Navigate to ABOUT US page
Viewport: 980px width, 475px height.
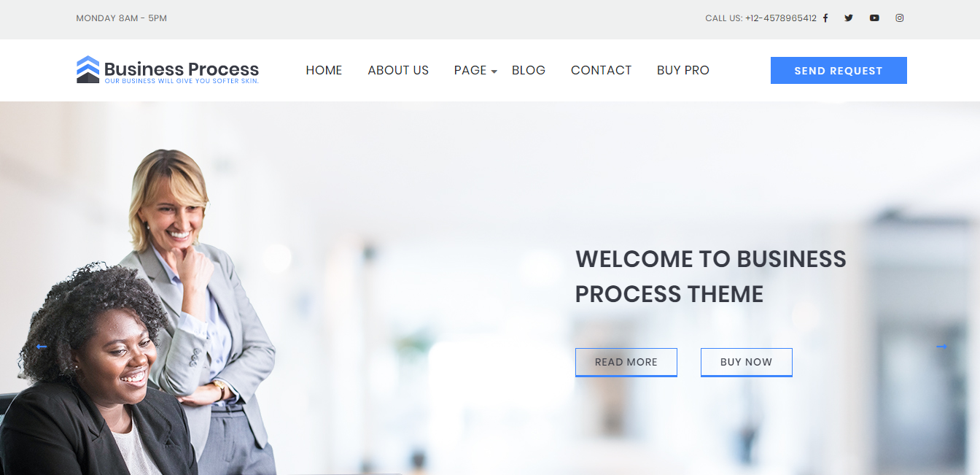click(x=398, y=70)
